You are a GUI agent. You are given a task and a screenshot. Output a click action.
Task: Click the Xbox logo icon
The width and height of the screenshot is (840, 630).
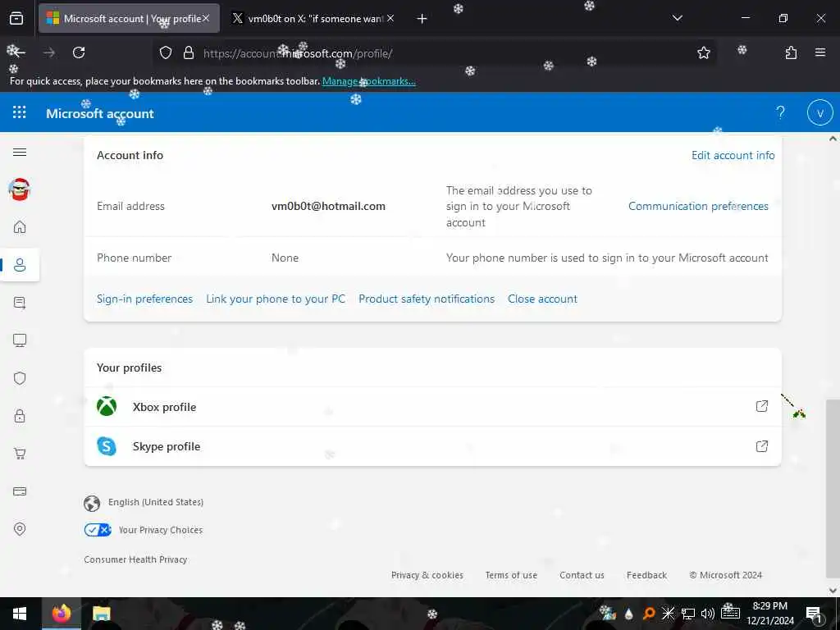click(x=107, y=406)
